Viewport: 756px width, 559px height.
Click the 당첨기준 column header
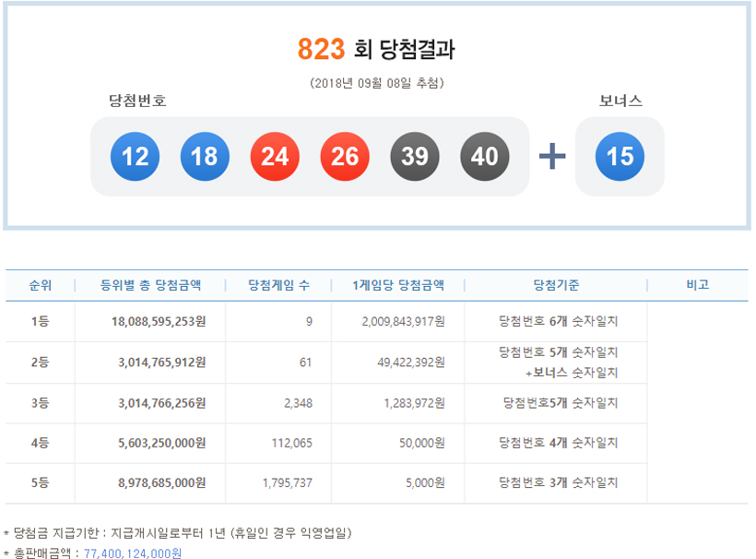click(556, 285)
